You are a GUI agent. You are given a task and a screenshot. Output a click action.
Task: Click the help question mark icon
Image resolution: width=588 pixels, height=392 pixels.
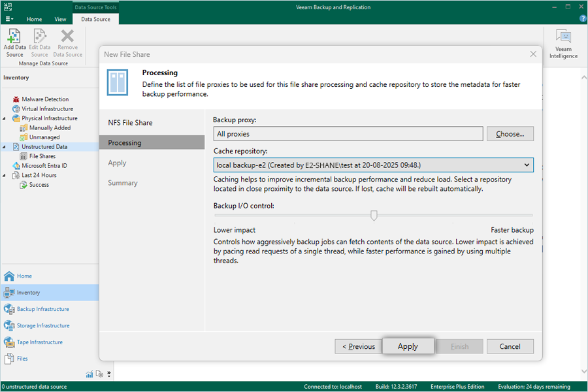point(583,19)
